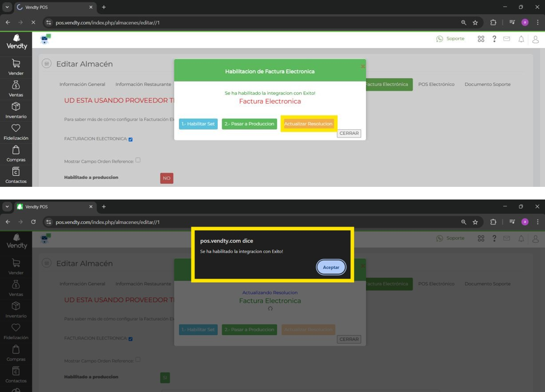The height and width of the screenshot is (392, 545).
Task: Check Mostrar Campo Orden Reference in upper window
Action: [x=138, y=160]
